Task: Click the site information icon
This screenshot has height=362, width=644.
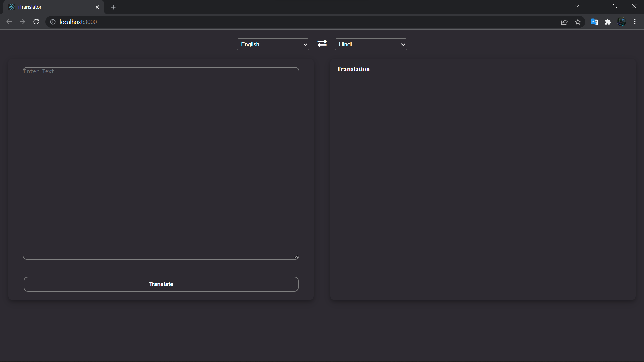Action: (53, 22)
